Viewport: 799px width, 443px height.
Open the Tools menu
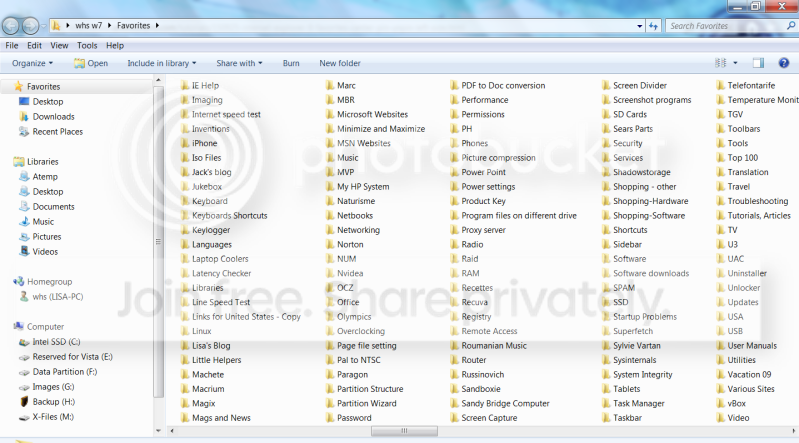pos(87,45)
